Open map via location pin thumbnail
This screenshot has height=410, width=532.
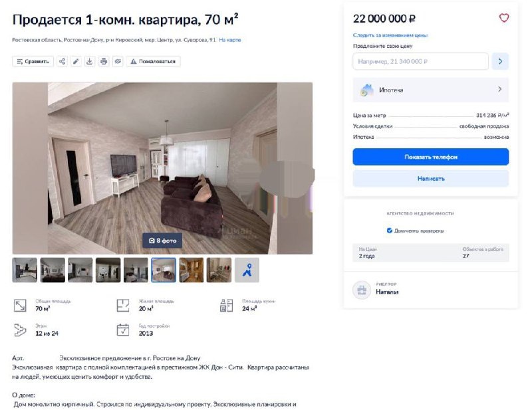[x=247, y=270]
